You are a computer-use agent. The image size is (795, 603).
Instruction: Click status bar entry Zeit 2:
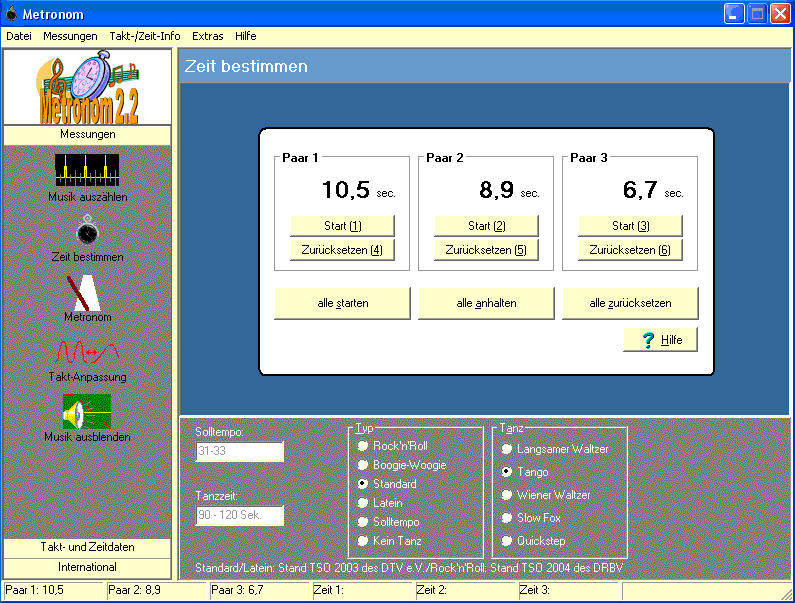point(465,590)
